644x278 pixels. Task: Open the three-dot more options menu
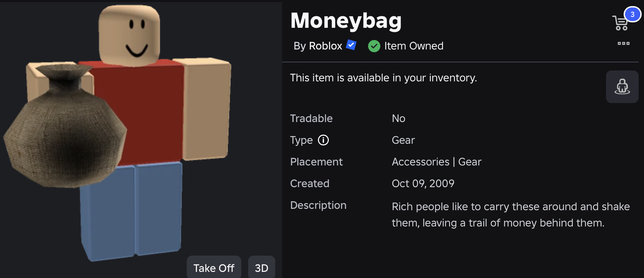pyautogui.click(x=623, y=43)
